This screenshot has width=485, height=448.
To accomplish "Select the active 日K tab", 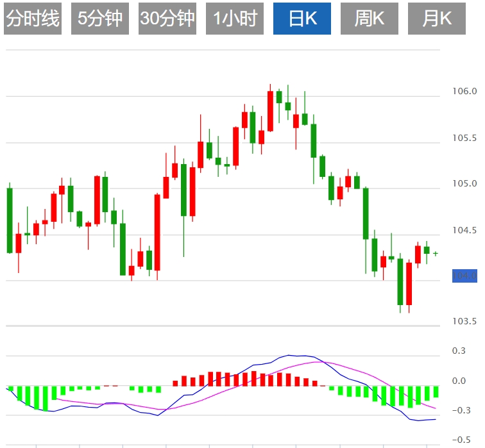I will pyautogui.click(x=302, y=19).
